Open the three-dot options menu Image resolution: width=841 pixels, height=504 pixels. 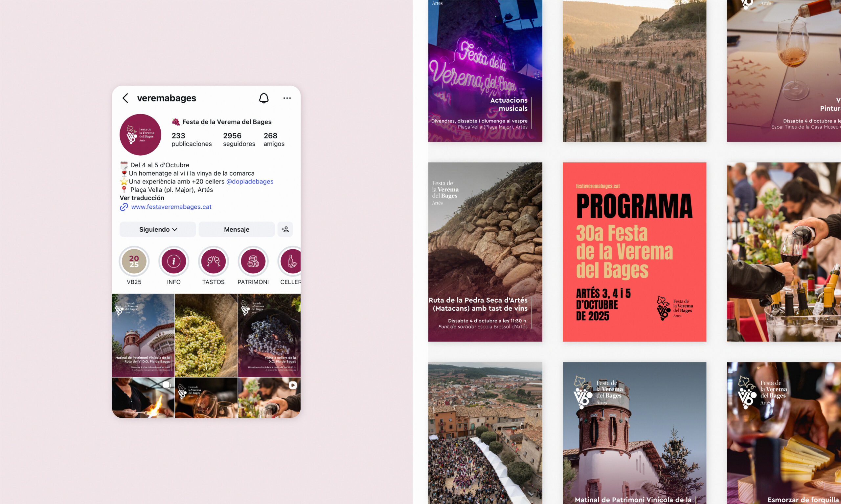(287, 98)
